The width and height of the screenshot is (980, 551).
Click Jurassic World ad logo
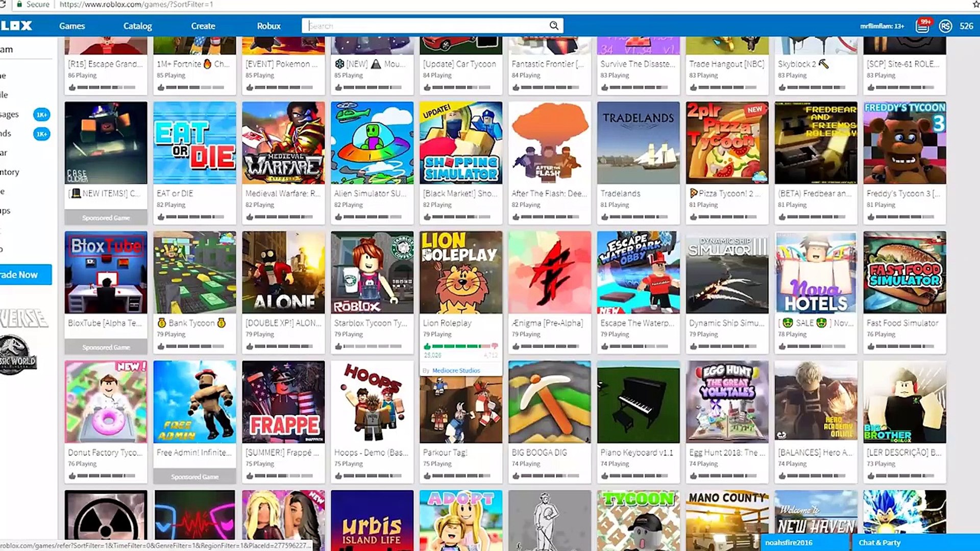(18, 355)
